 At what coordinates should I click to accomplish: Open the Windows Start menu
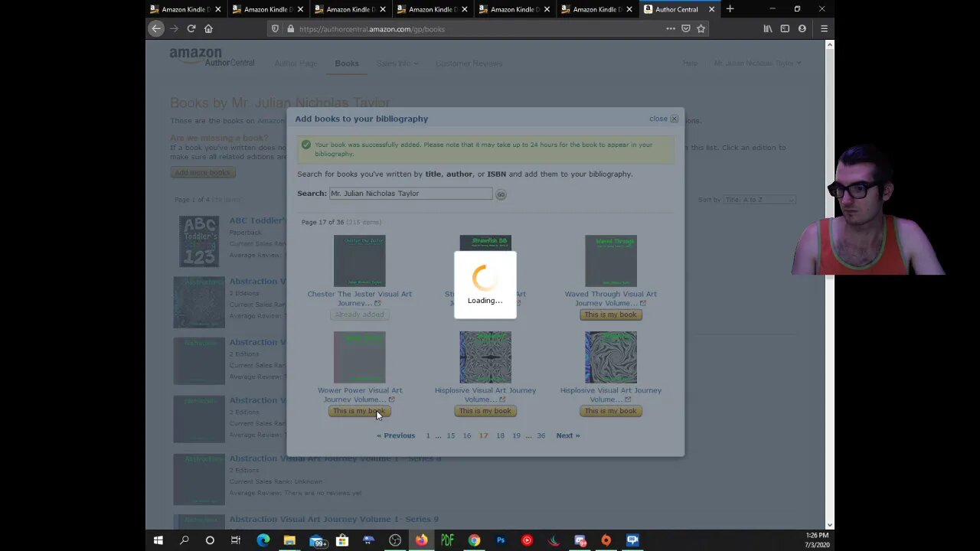(158, 540)
